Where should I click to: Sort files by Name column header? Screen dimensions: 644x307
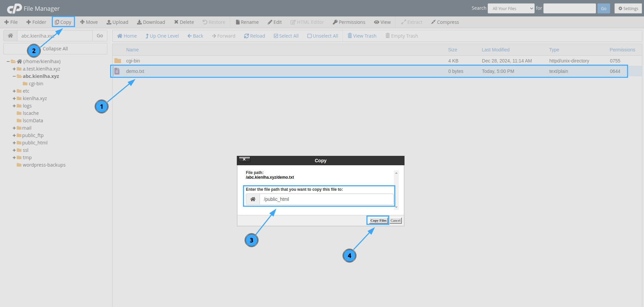coord(132,50)
